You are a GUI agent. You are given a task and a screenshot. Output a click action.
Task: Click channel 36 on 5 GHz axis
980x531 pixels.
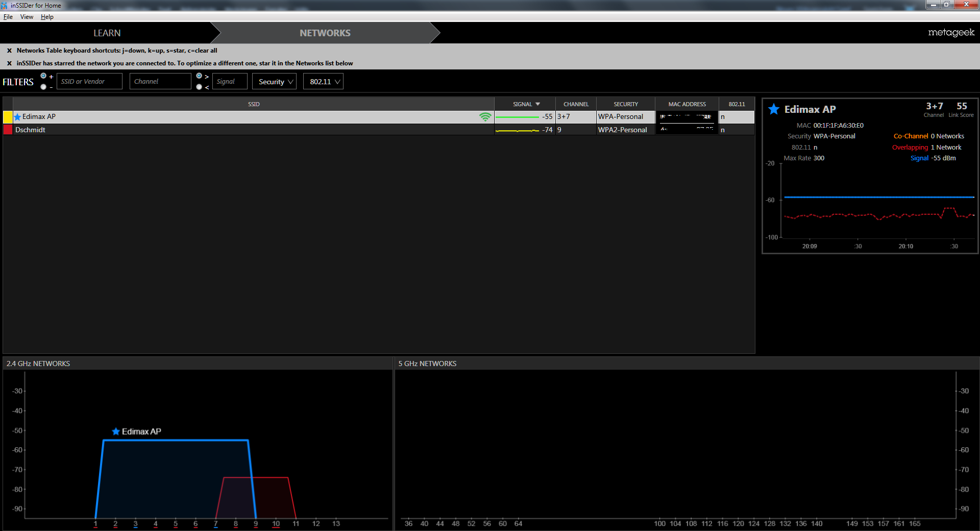click(x=408, y=524)
